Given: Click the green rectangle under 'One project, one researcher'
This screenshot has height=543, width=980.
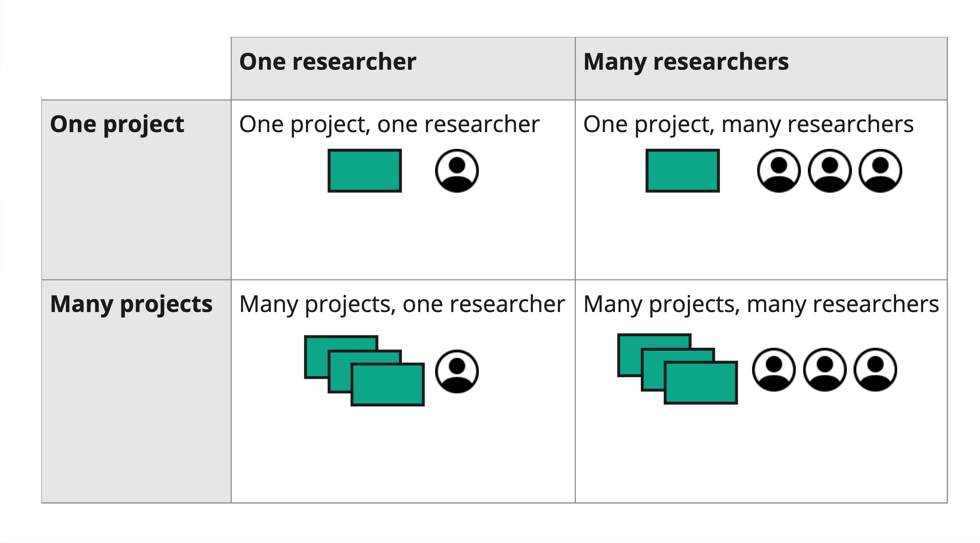Looking at the screenshot, I should (364, 170).
